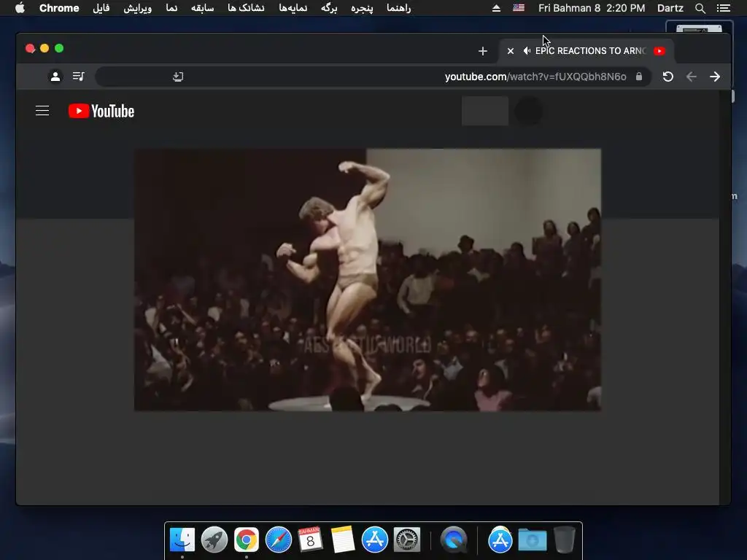Open Notification Center list icon
Viewport: 747px width, 560px height.
click(723, 8)
